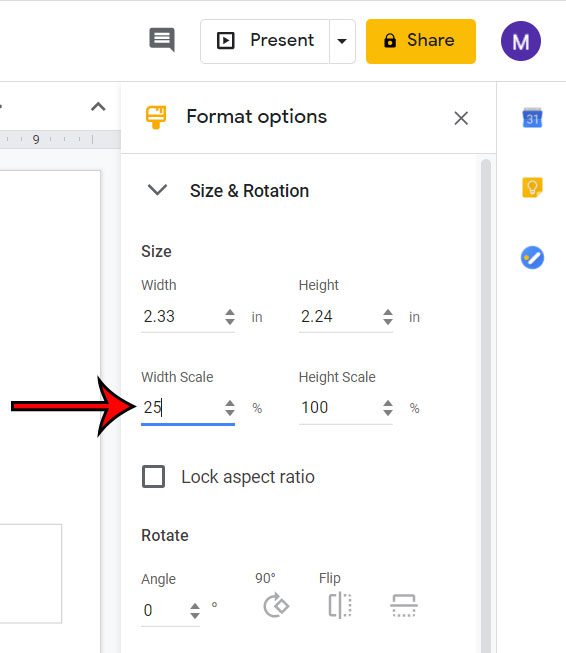Click the Size & Rotation heading text
566x653 pixels.
click(x=249, y=191)
